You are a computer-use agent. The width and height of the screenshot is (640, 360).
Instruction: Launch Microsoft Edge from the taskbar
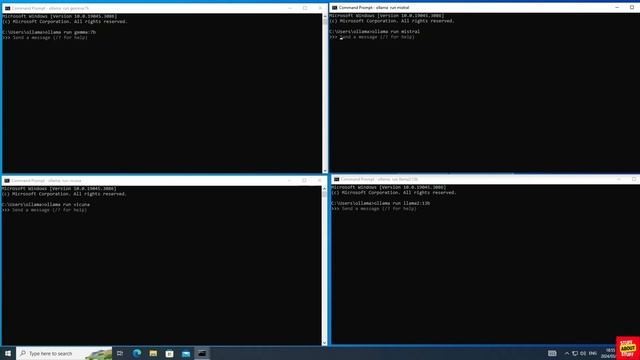click(137, 353)
